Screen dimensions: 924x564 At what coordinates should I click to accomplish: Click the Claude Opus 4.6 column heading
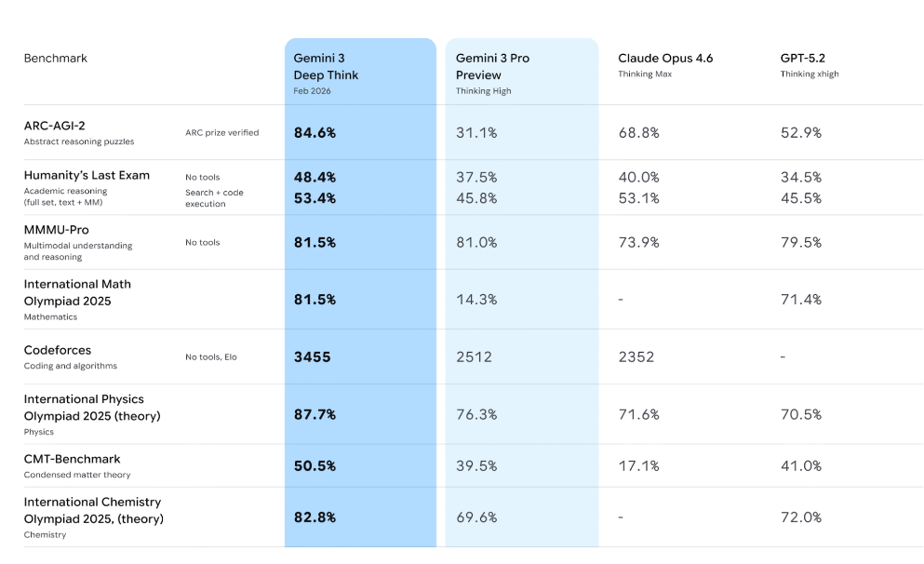665,59
